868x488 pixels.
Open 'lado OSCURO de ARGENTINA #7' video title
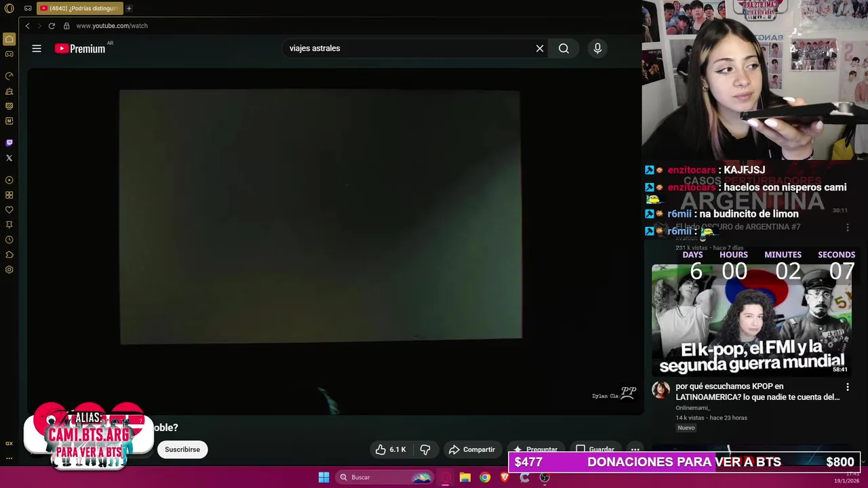pyautogui.click(x=738, y=227)
